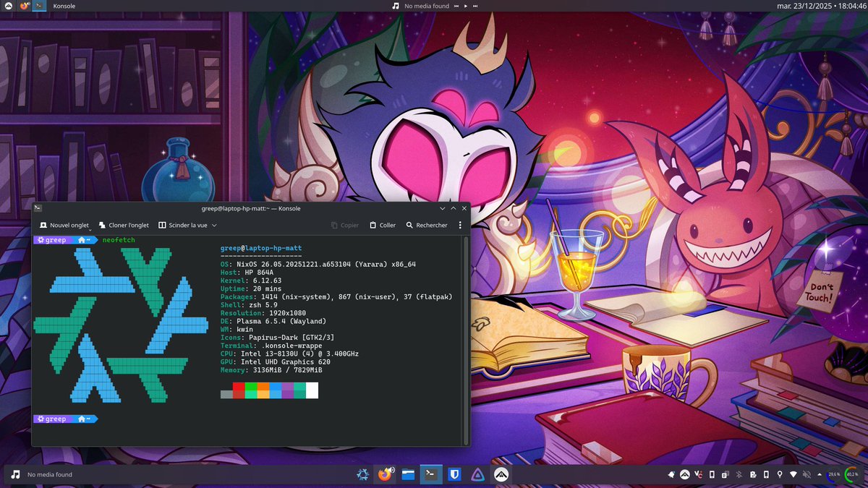Click the music note icon in top panel
Image resolution: width=868 pixels, height=488 pixels.
click(395, 6)
